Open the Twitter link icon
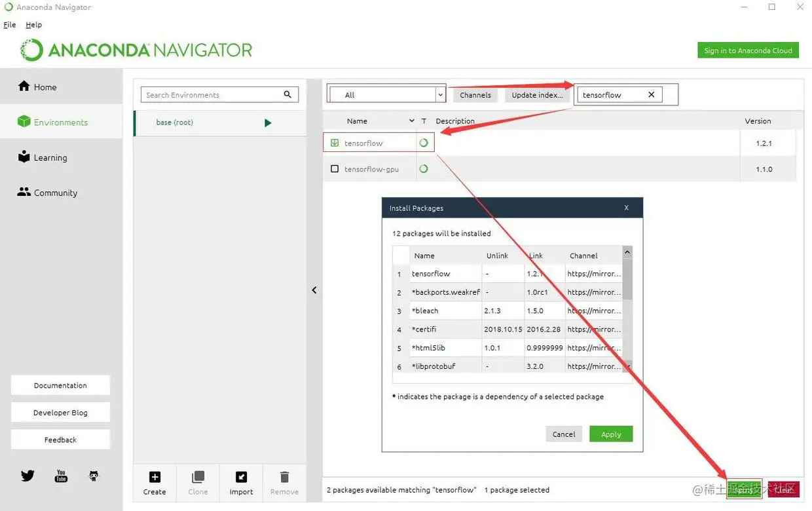This screenshot has width=812, height=511. [x=28, y=476]
